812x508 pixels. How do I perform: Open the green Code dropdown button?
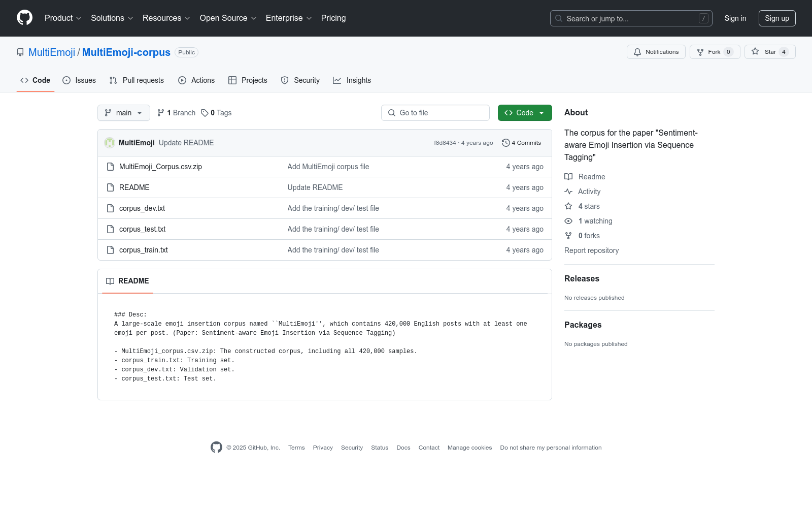(525, 113)
